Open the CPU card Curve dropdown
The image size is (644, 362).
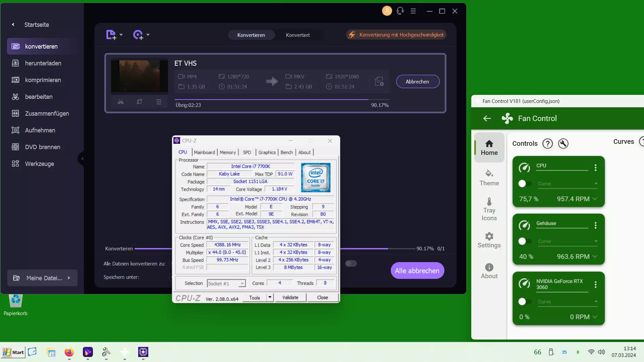tap(568, 184)
